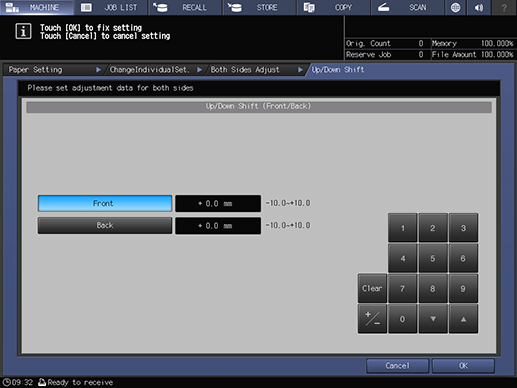
Task: Cancel the Up/Down Shift setting
Action: click(x=397, y=366)
